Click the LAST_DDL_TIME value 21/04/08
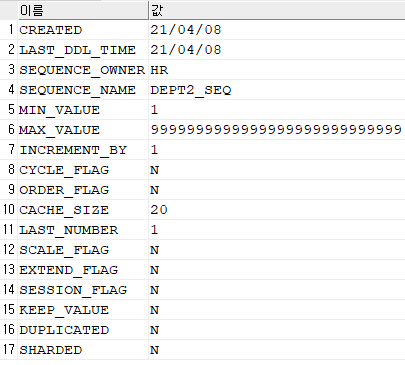This screenshot has width=405, height=365. 277,50
